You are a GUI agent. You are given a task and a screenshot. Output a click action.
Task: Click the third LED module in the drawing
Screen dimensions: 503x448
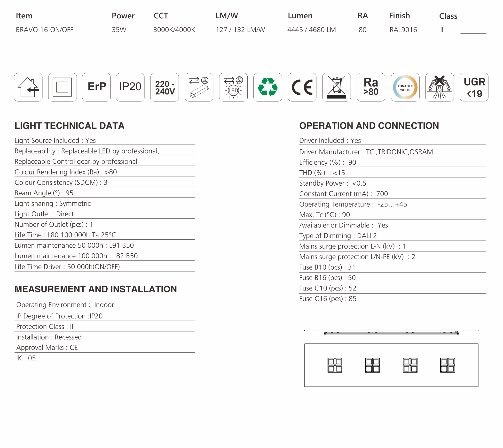coord(410,365)
